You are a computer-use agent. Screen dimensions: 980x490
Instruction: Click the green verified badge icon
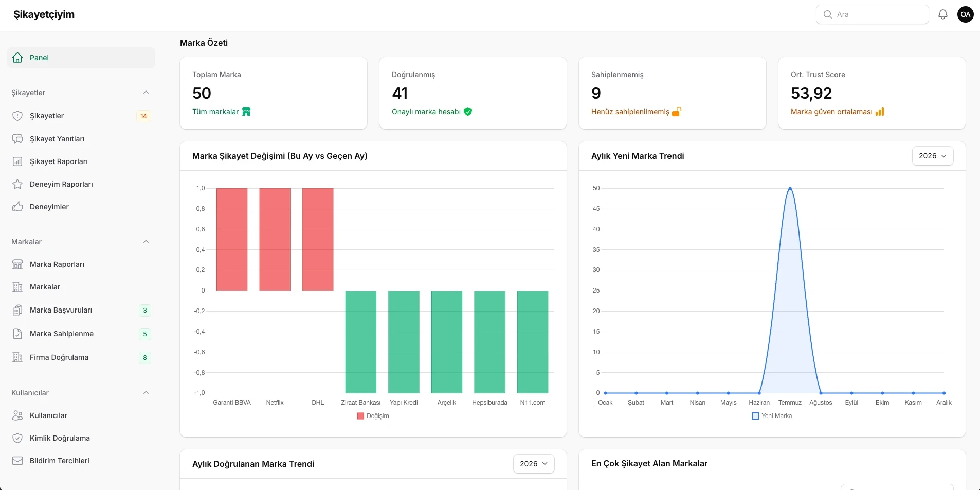point(468,112)
